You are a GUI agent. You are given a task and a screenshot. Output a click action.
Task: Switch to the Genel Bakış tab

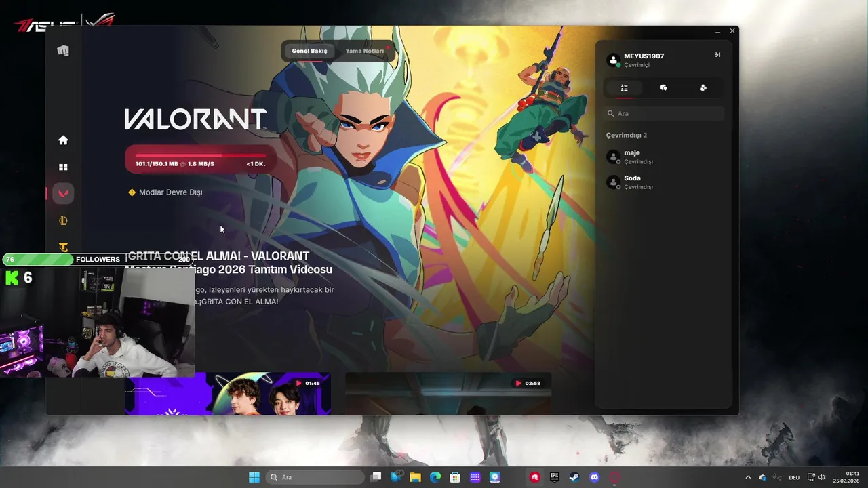pos(309,51)
